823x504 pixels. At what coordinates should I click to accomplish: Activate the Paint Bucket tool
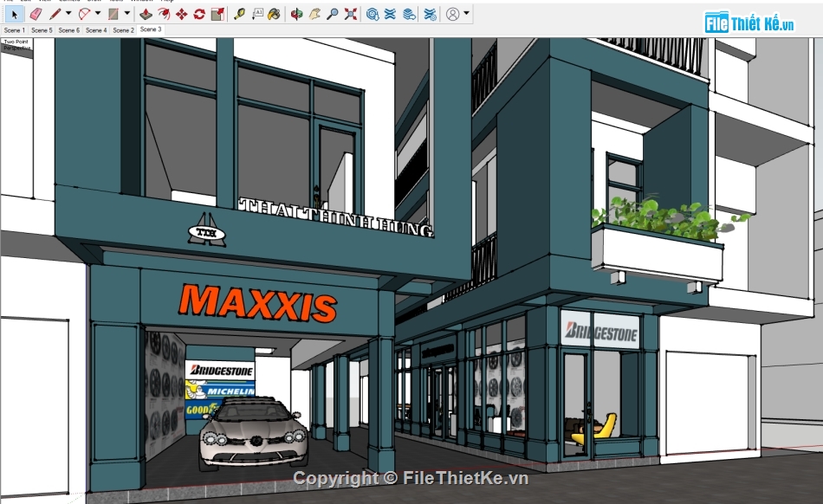tap(274, 14)
